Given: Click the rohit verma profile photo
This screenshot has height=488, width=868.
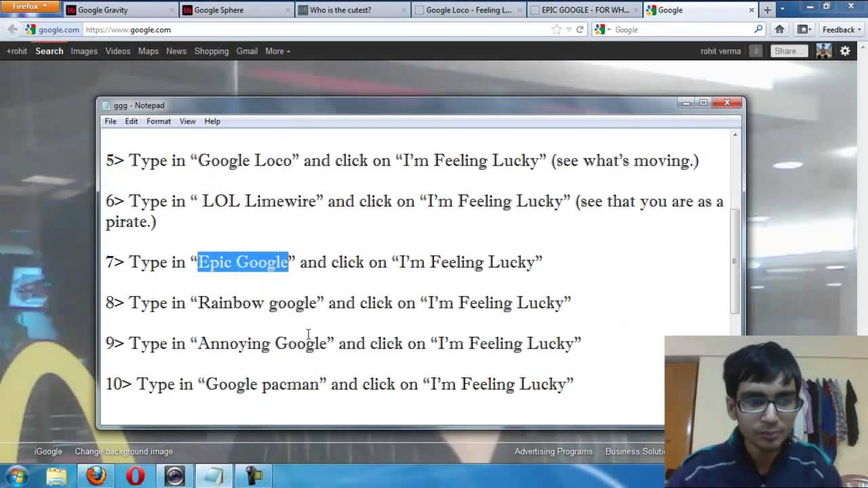Looking at the screenshot, I should click(x=823, y=51).
